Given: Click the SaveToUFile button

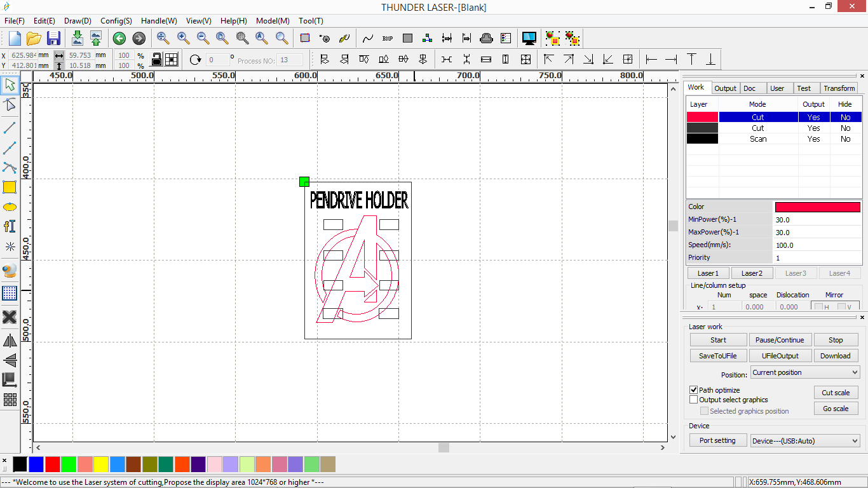Looking at the screenshot, I should (x=718, y=356).
